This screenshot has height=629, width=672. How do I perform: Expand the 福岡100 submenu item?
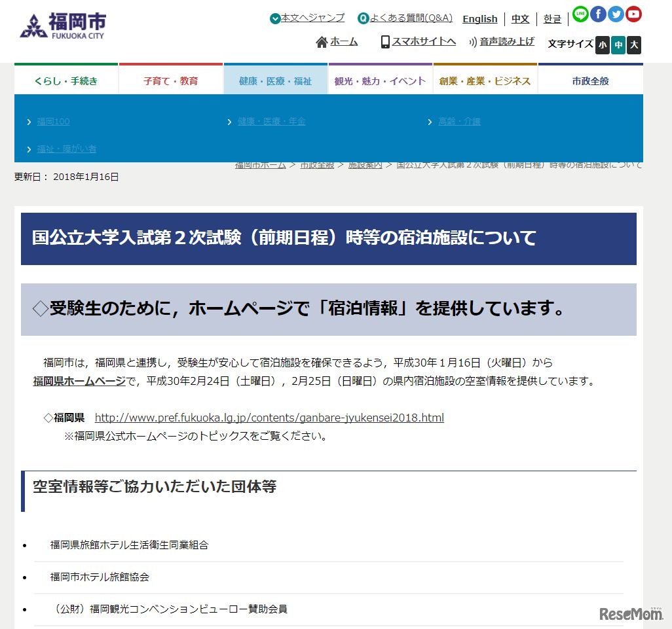click(52, 121)
